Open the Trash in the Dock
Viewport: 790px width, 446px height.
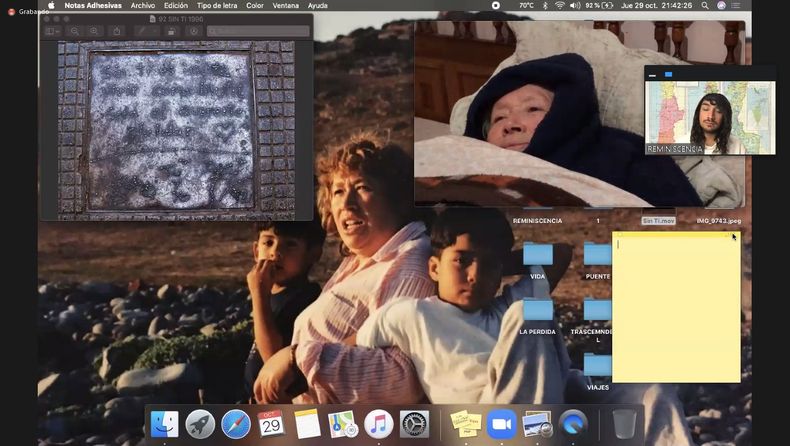[x=624, y=424]
